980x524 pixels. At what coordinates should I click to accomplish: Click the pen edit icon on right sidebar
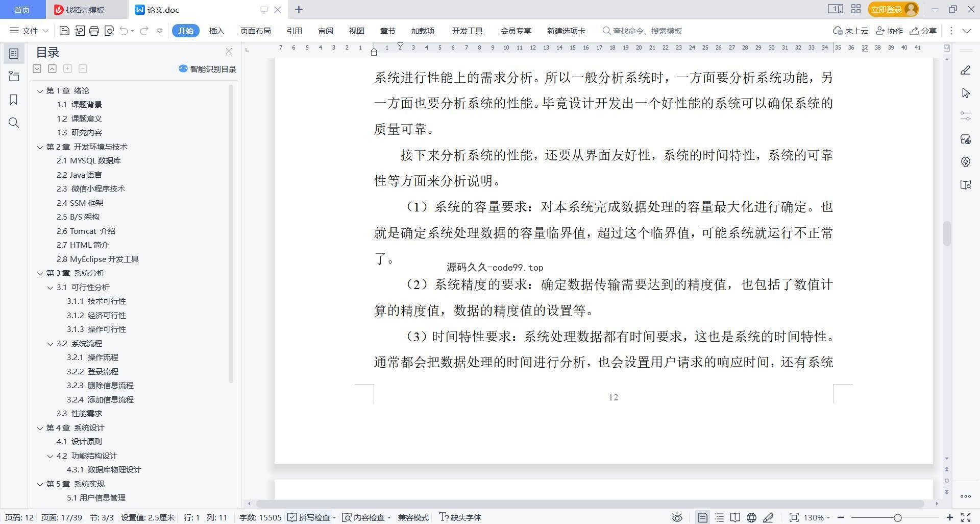[965, 70]
